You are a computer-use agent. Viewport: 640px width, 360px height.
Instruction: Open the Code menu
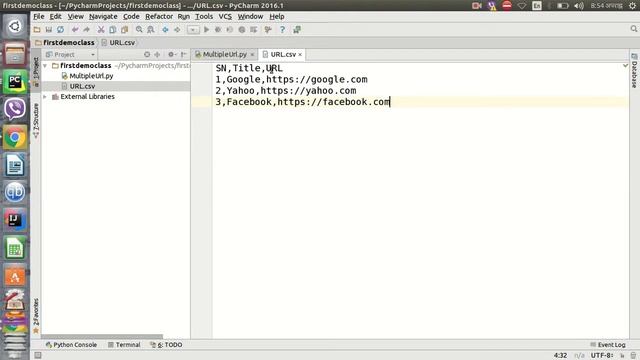tap(131, 16)
